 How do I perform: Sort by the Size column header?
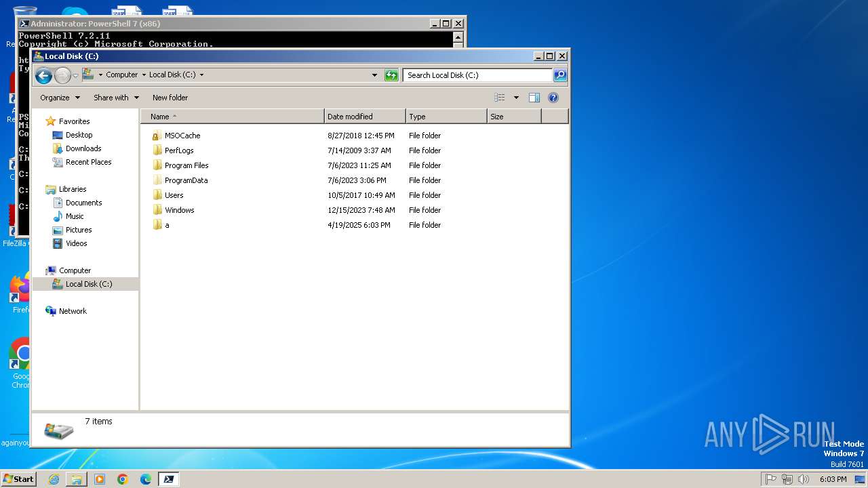click(x=514, y=117)
